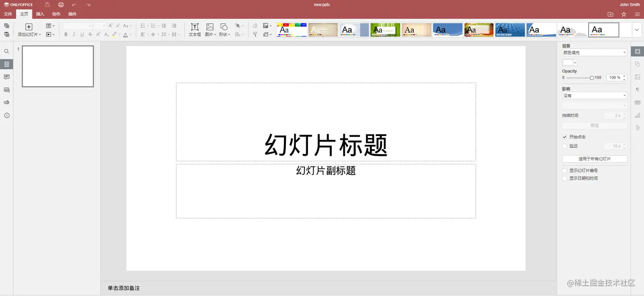This screenshot has width=644, height=296.
Task: Select the 文本框 (text box) insert tool
Action: [x=195, y=30]
